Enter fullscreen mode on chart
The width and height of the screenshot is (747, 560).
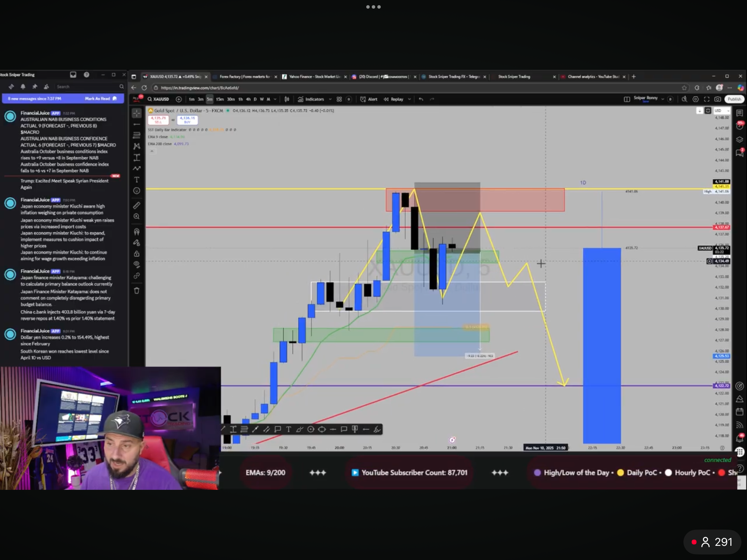pos(707,99)
